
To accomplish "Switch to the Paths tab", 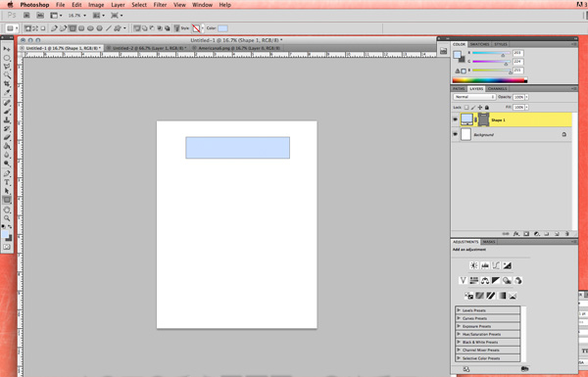I will (459, 89).
